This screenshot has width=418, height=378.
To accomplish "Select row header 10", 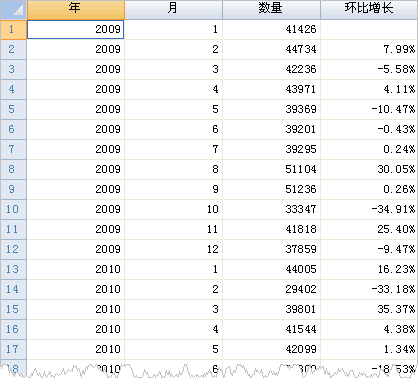I will point(13,210).
